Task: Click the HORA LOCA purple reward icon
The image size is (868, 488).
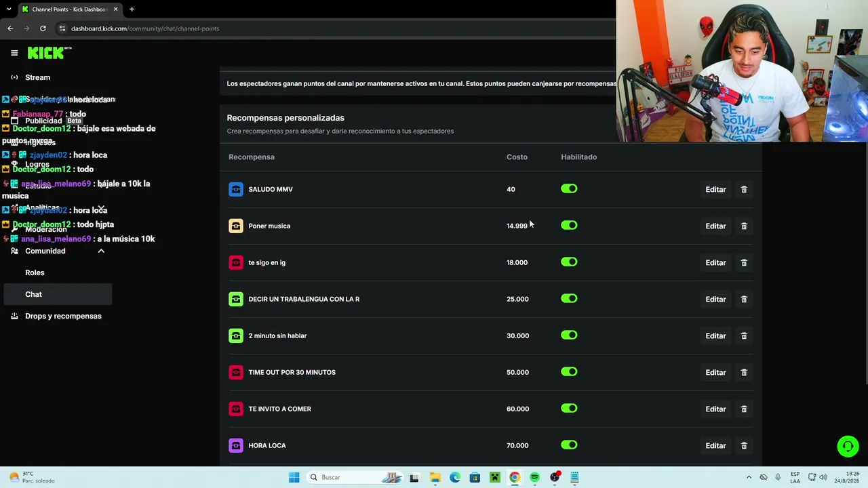Action: pyautogui.click(x=236, y=445)
